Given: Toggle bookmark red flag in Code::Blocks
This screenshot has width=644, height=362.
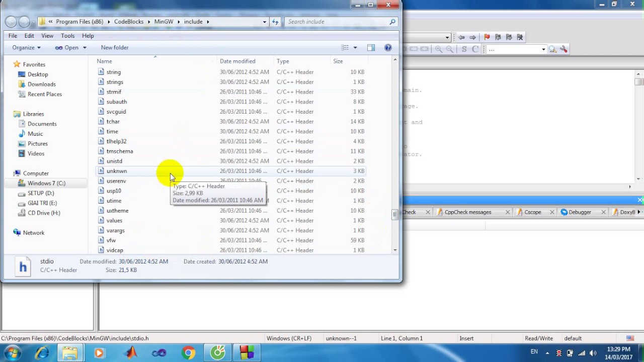Looking at the screenshot, I should point(487,37).
